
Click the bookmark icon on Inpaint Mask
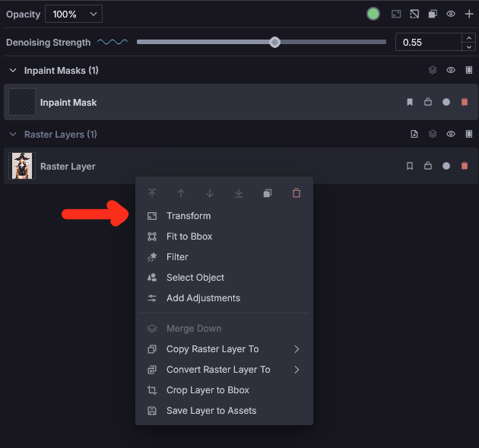[410, 102]
